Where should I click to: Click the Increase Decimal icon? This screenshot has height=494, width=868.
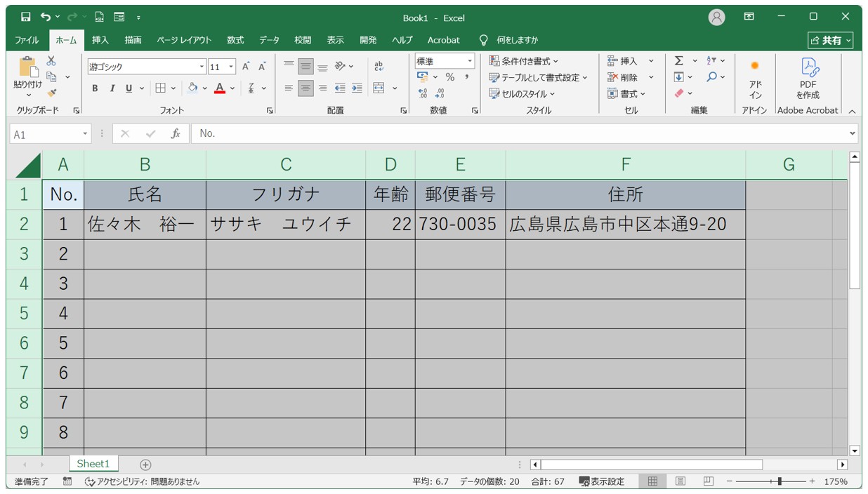(423, 93)
